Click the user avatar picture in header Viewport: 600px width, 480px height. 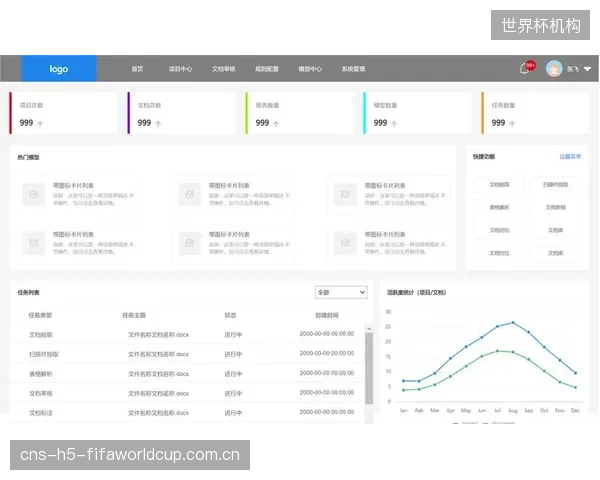(554, 69)
